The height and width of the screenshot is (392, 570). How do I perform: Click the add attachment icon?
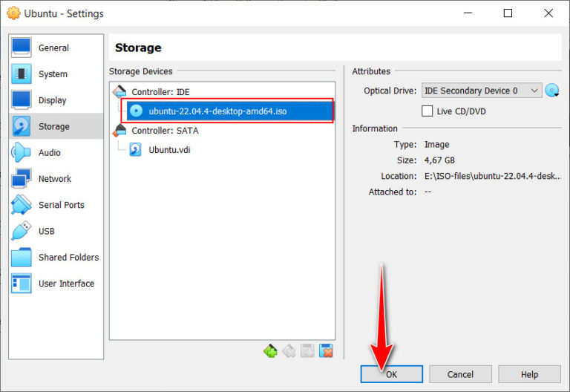click(307, 351)
